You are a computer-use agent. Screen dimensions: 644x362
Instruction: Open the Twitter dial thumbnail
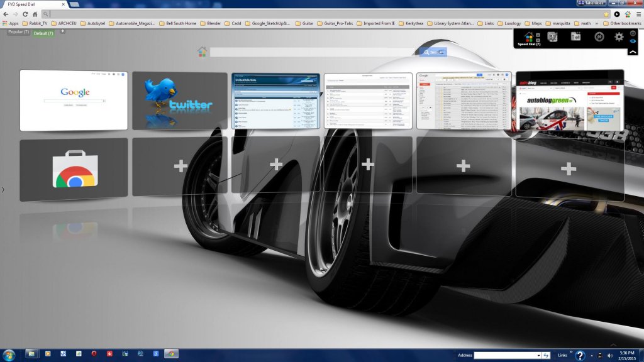point(179,101)
